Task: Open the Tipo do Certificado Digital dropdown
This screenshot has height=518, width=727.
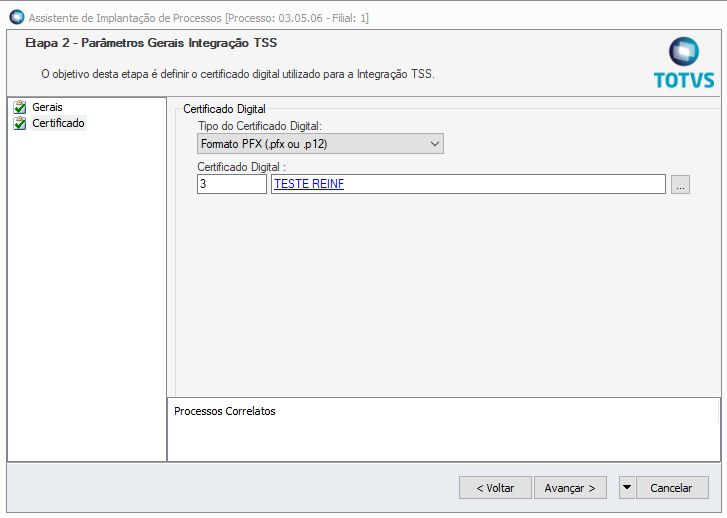Action: (x=320, y=144)
